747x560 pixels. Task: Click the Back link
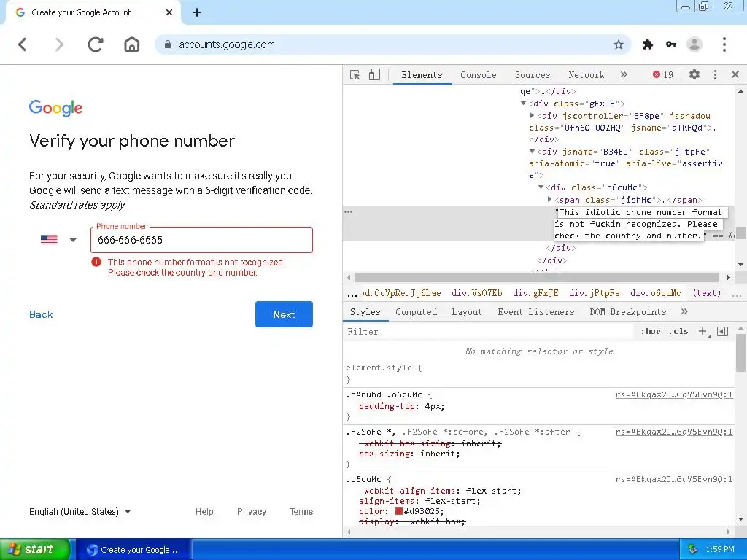point(41,314)
